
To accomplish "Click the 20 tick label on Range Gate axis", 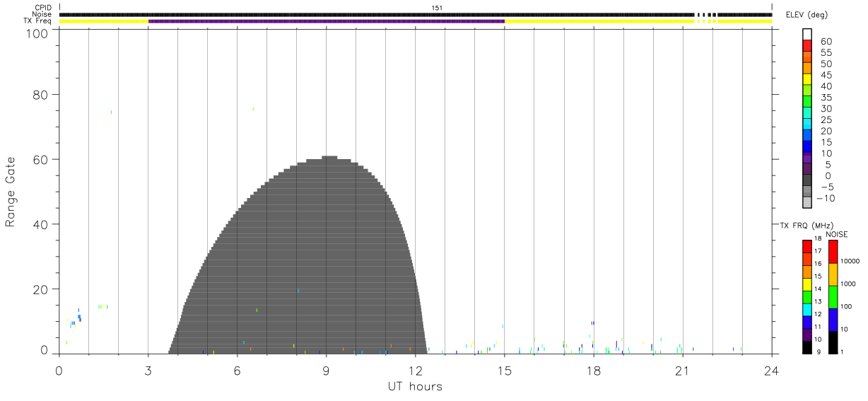I will pos(40,289).
